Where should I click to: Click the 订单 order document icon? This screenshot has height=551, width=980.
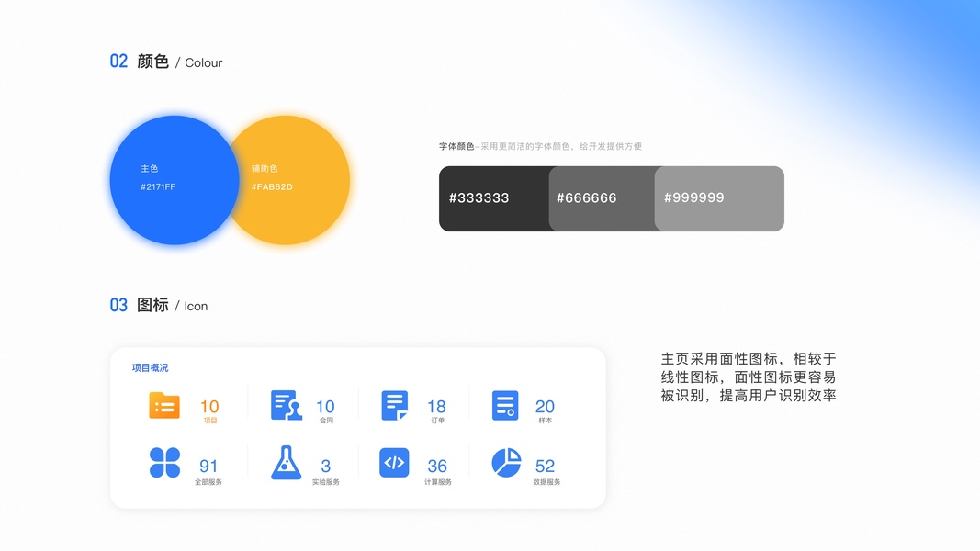(x=394, y=405)
